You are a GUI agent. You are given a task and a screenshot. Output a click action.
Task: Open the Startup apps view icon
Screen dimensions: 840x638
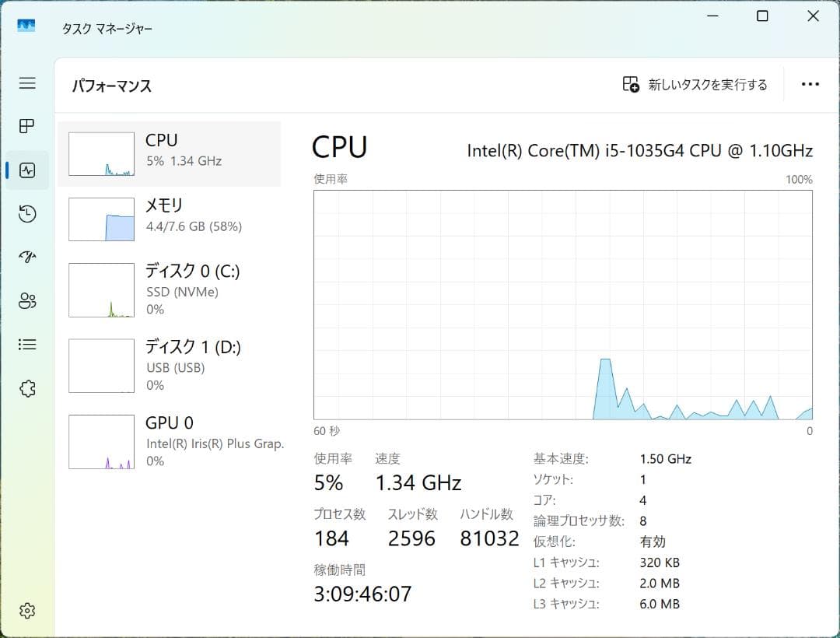(27, 257)
